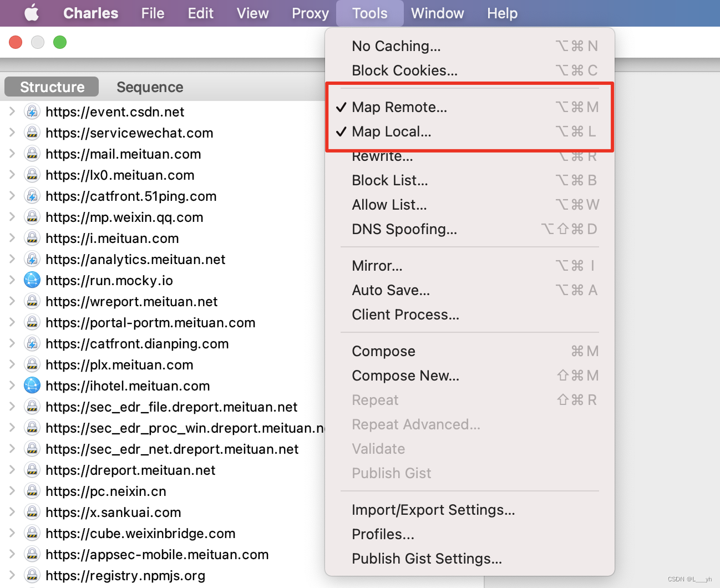Open the Apple menu
Screen dimensions: 720x588
click(x=32, y=13)
